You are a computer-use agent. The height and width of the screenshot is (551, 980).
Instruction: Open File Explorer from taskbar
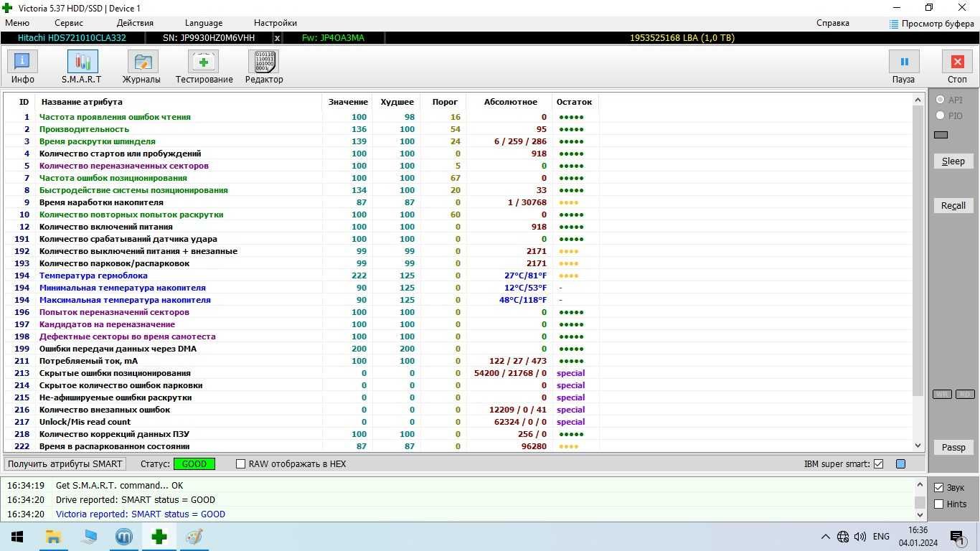click(53, 536)
